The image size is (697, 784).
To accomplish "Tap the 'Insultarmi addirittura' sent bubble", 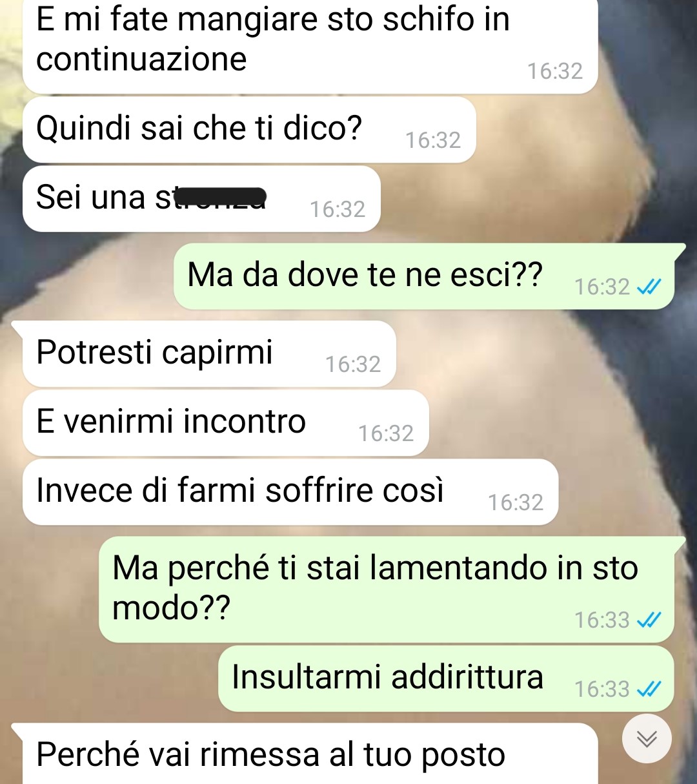I will click(x=446, y=679).
